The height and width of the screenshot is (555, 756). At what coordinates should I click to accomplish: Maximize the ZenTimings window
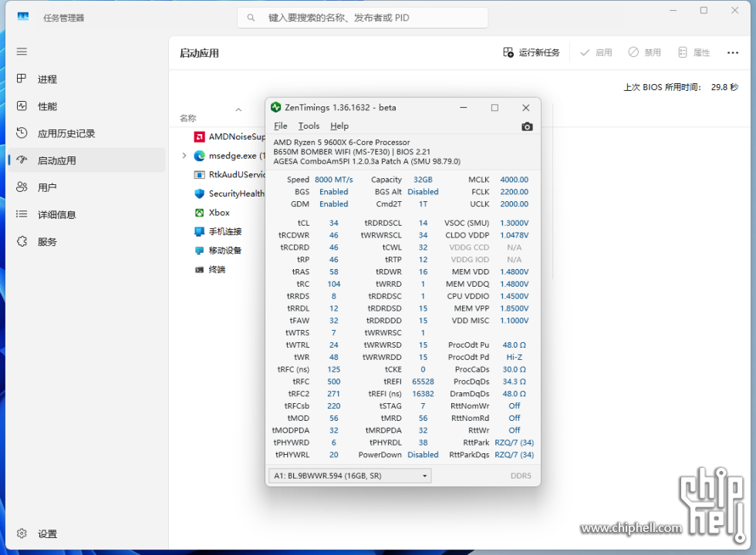tap(494, 107)
